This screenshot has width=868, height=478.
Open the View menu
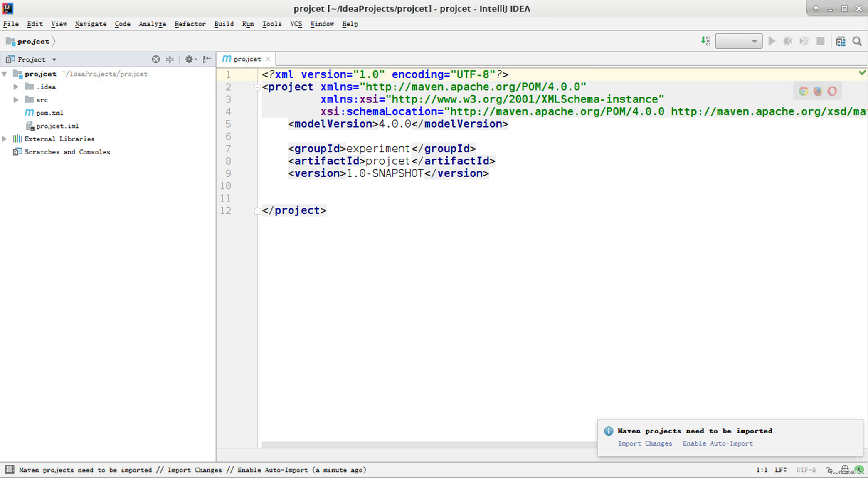click(59, 24)
